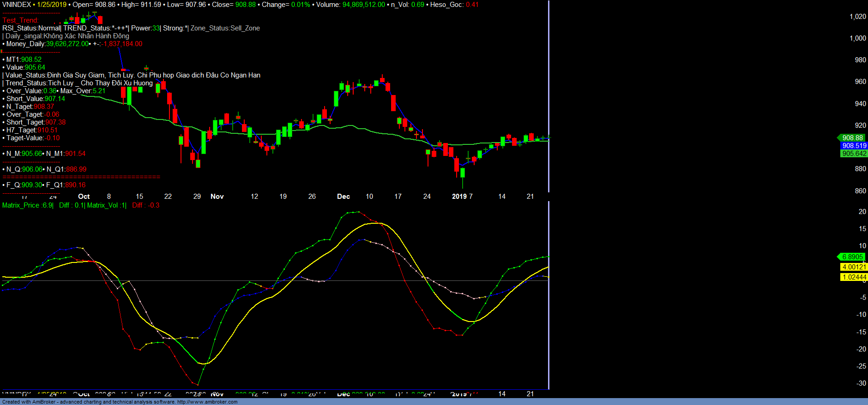This screenshot has height=405, width=868.
Task: Click the Oct label on price chart axis
Action: coord(84,197)
